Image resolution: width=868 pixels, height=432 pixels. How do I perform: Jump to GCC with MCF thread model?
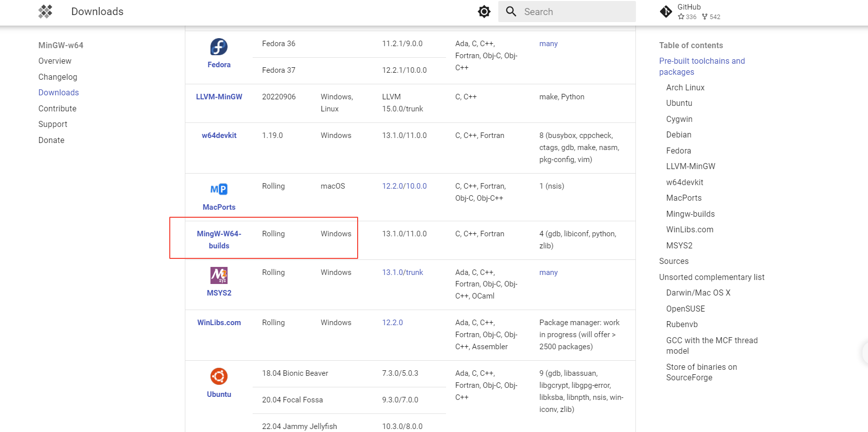[x=712, y=346]
